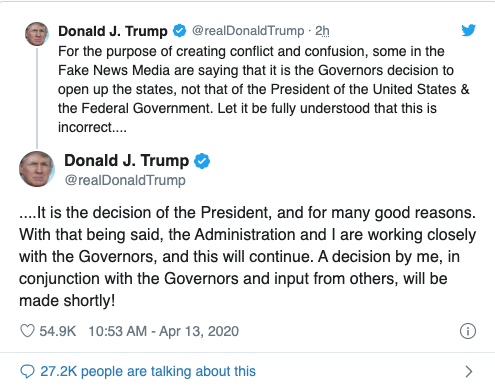Screen dimensions: 495x387
Task: Open the main tweet text starting 'It is the decision'
Action: click(247, 256)
